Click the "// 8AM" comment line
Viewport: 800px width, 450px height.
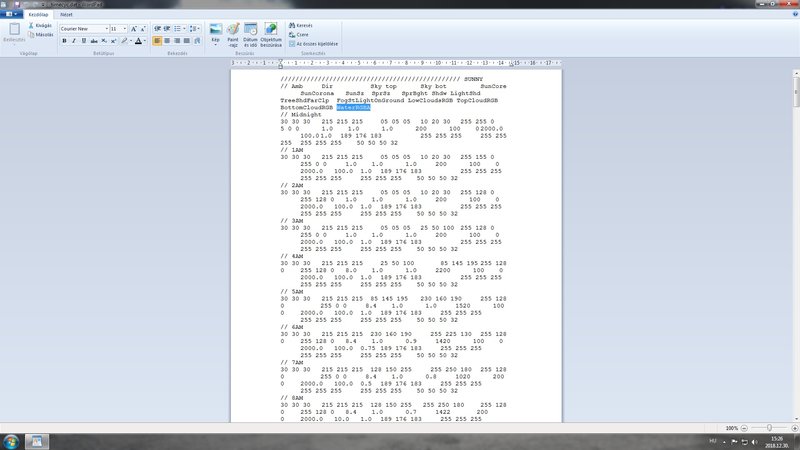point(292,398)
